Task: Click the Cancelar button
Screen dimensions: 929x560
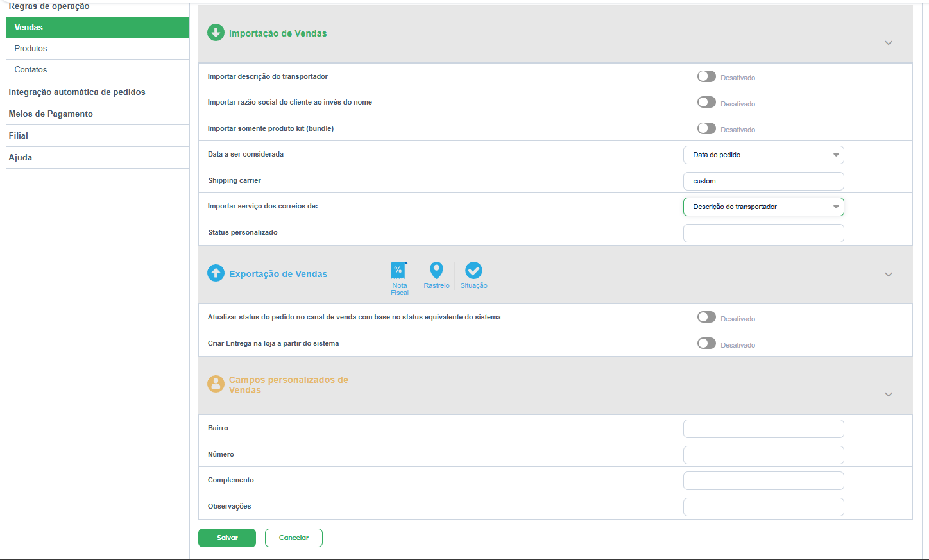Action: point(293,538)
